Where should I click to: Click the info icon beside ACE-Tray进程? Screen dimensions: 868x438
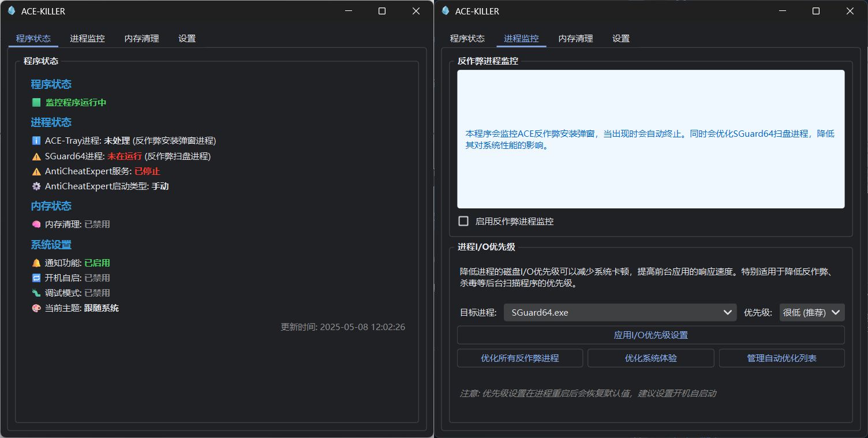[36, 141]
